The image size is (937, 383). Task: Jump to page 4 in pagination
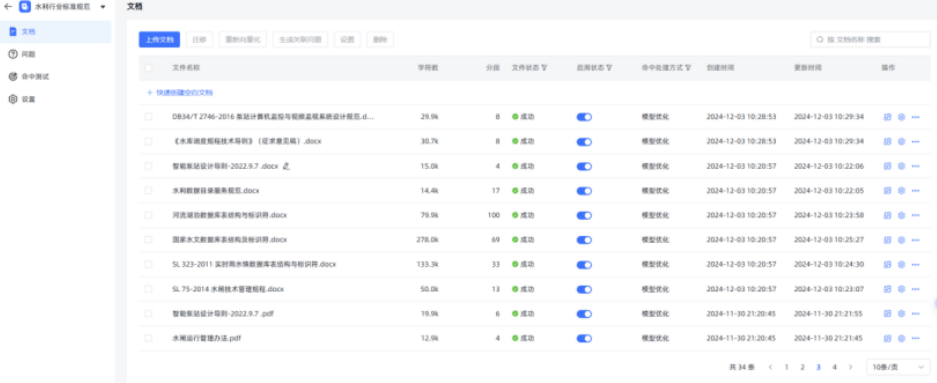(x=835, y=367)
